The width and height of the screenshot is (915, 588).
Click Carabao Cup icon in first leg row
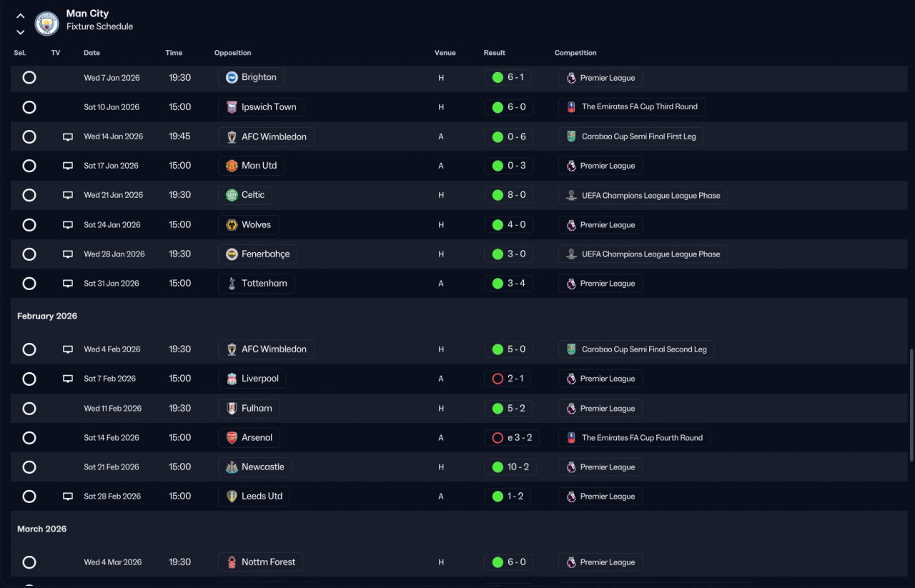pyautogui.click(x=571, y=136)
